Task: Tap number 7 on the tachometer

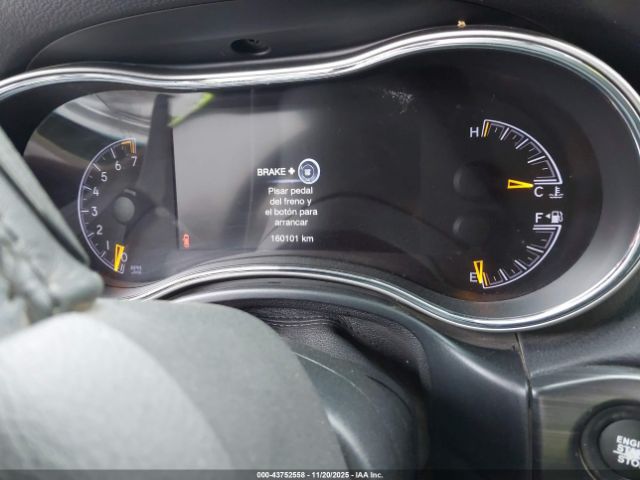Action: (133, 161)
